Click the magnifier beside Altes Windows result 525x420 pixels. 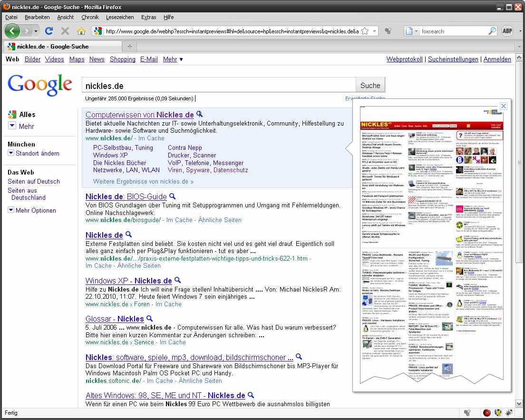tap(251, 395)
